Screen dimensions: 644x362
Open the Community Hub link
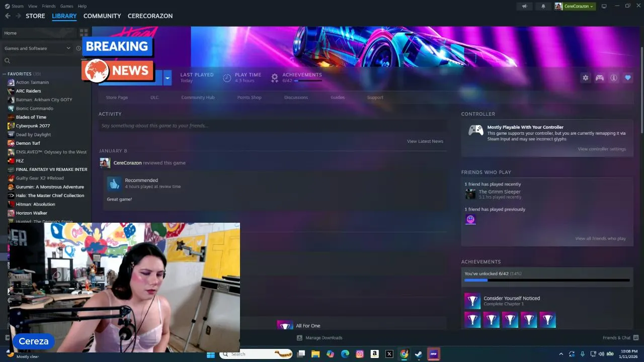(198, 98)
